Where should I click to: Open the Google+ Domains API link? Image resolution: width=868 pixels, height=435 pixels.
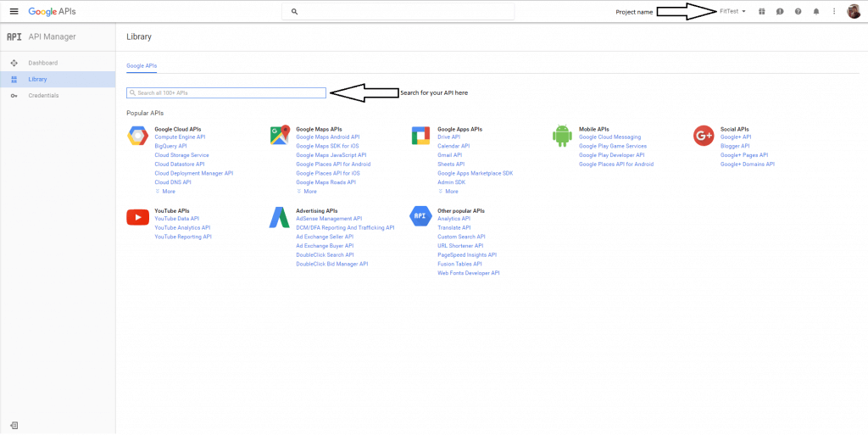(748, 165)
